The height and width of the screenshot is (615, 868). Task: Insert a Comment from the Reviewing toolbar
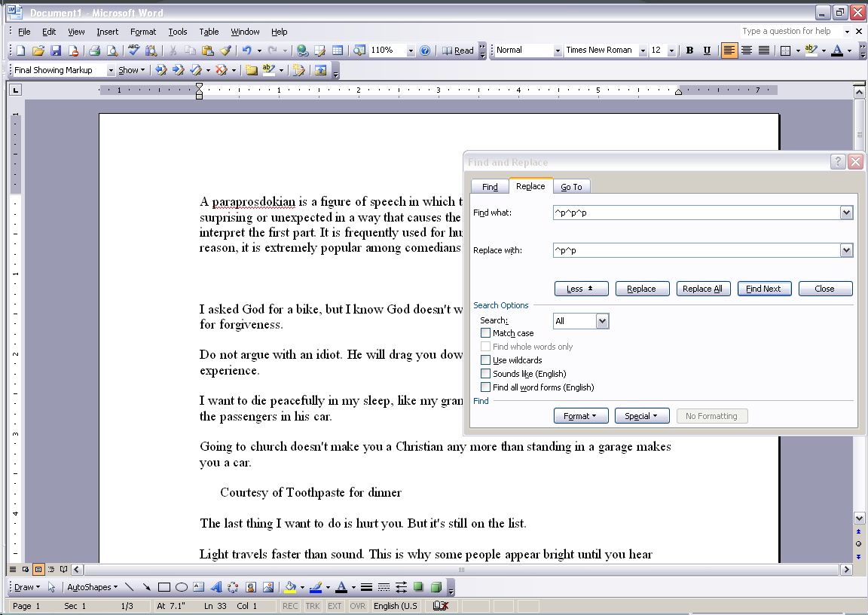pos(252,69)
